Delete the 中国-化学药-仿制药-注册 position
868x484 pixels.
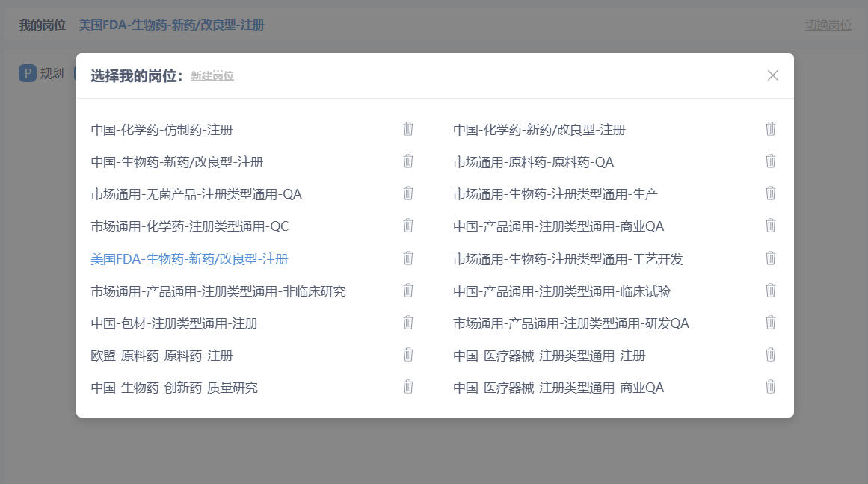408,129
